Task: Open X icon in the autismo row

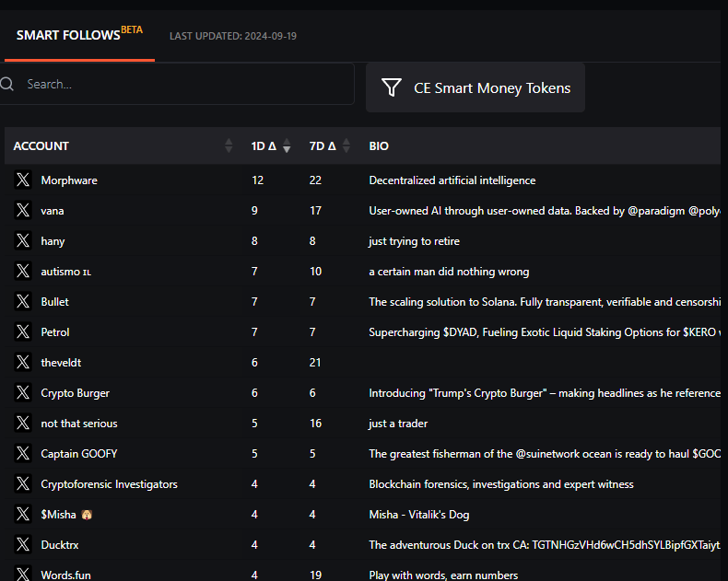Action: click(x=23, y=271)
